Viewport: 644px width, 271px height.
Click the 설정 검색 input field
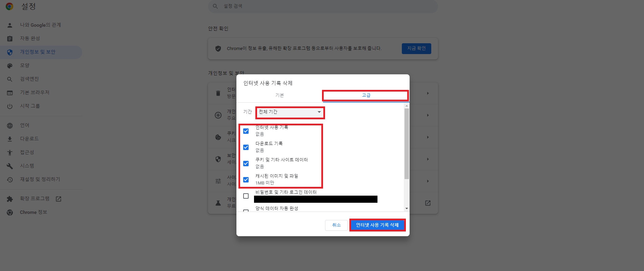pyautogui.click(x=323, y=6)
